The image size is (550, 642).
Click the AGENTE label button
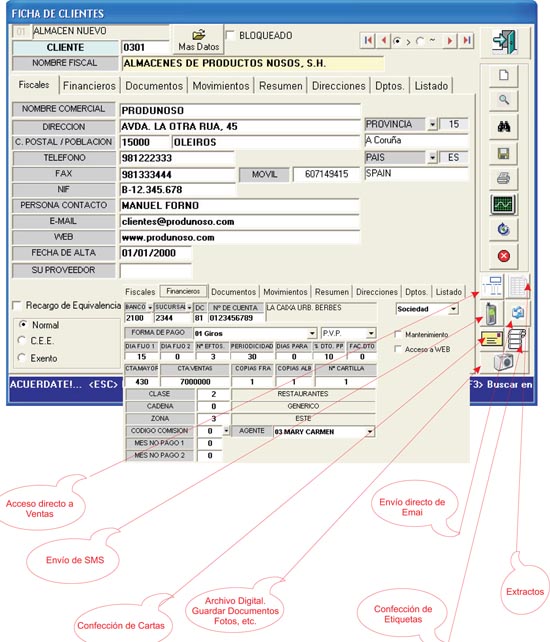tap(251, 431)
